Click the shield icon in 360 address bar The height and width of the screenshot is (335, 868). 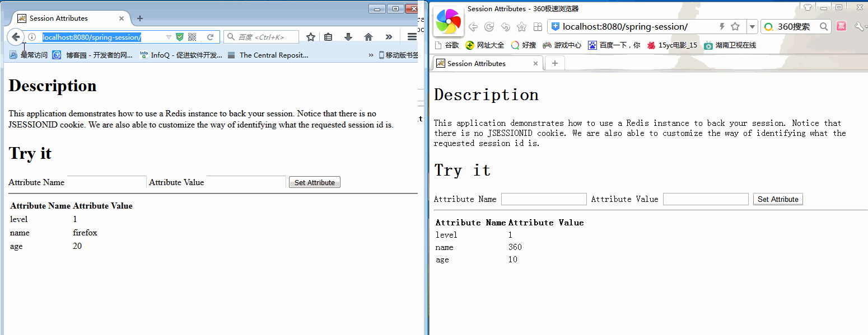click(556, 26)
